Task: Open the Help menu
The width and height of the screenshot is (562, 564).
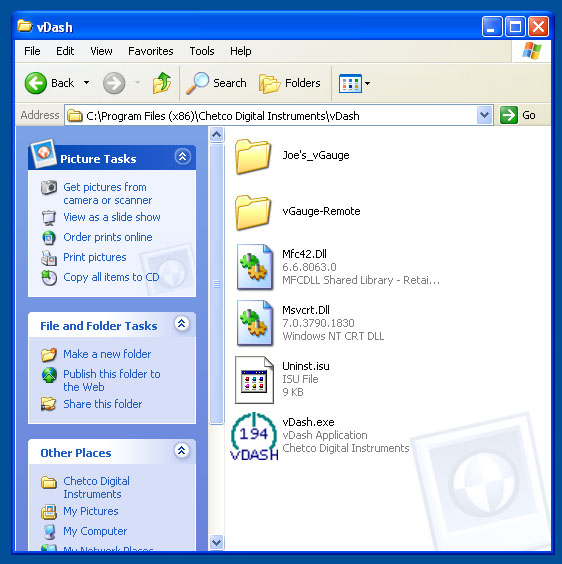Action: [x=241, y=51]
